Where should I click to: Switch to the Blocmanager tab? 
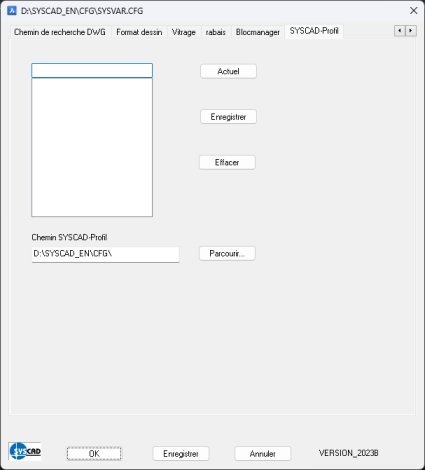coord(258,32)
